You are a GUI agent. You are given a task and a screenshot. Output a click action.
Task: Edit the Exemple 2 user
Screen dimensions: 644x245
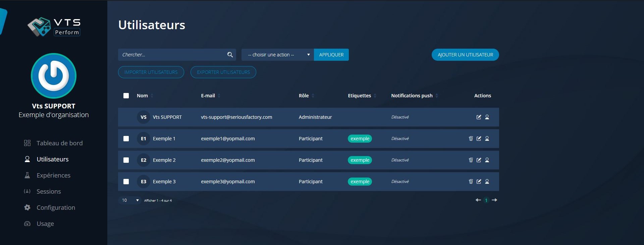[x=479, y=160]
